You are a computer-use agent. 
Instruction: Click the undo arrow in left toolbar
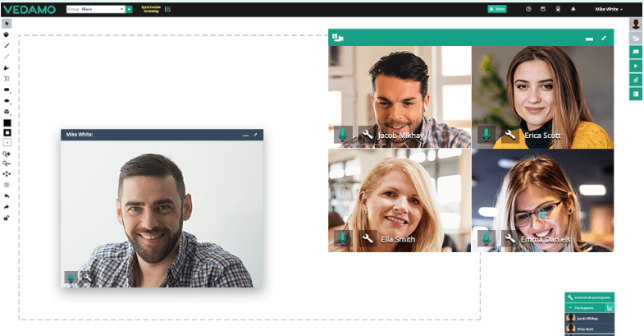tap(7, 196)
